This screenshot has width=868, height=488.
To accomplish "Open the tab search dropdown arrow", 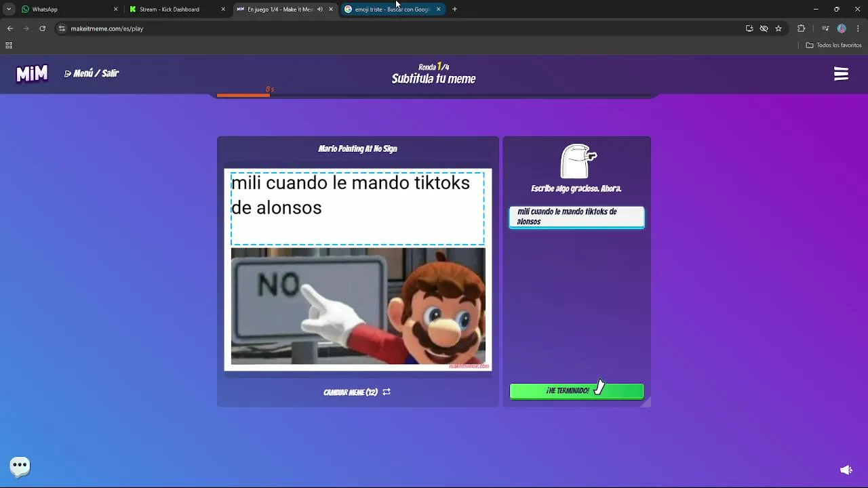I will click(x=9, y=9).
